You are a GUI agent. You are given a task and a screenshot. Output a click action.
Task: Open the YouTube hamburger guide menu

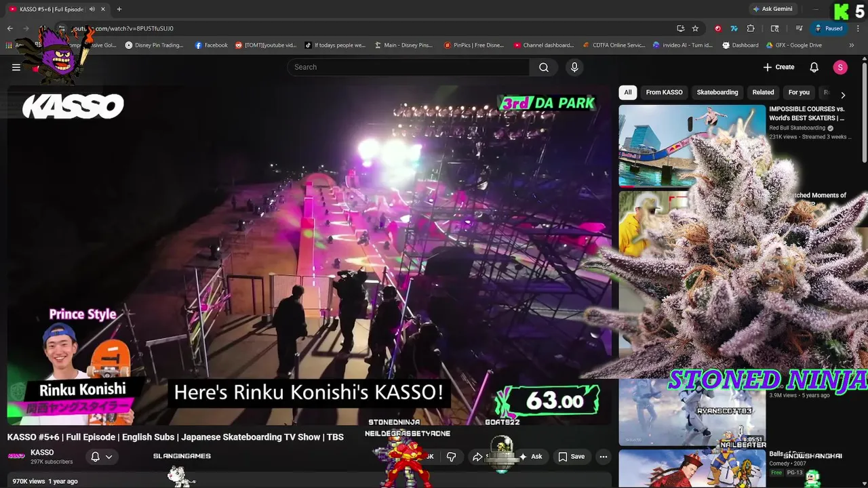click(x=16, y=67)
